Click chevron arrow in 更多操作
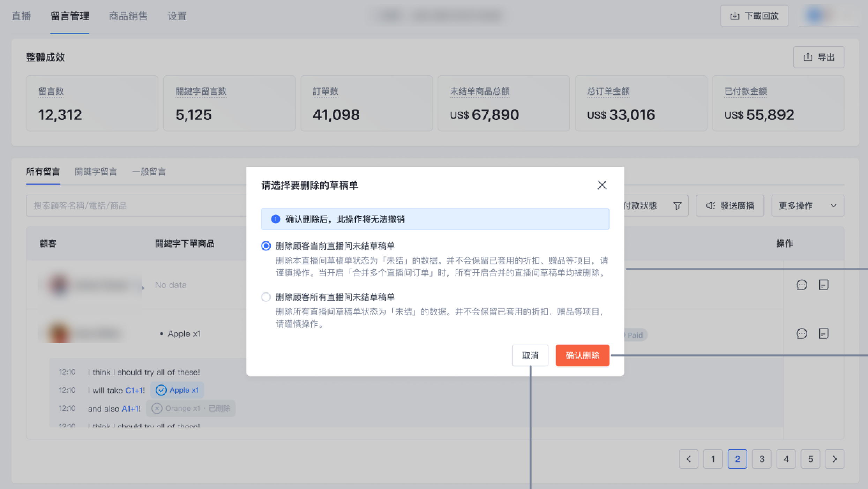 click(833, 206)
